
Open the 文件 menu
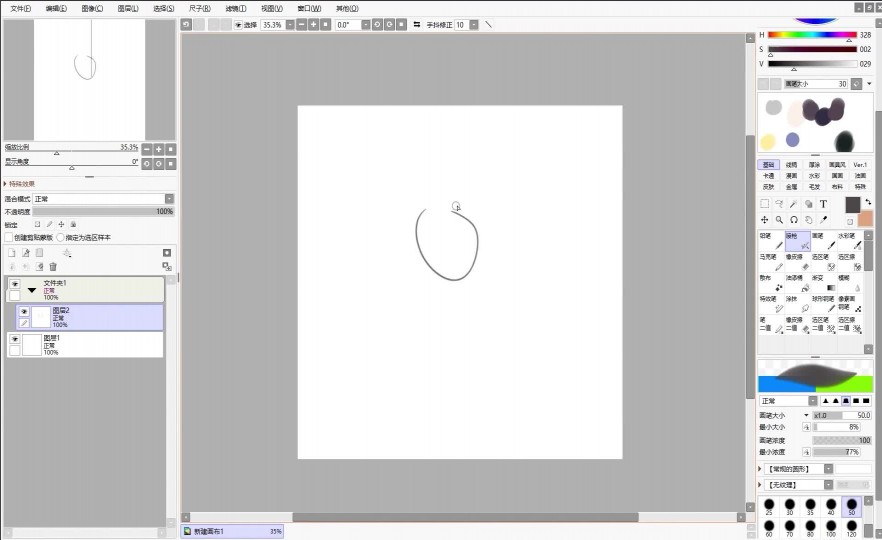21,8
